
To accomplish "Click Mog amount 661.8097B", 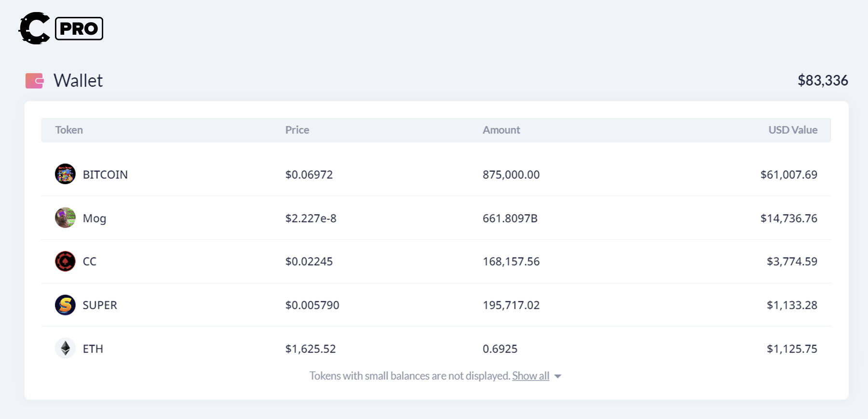I will pyautogui.click(x=510, y=218).
